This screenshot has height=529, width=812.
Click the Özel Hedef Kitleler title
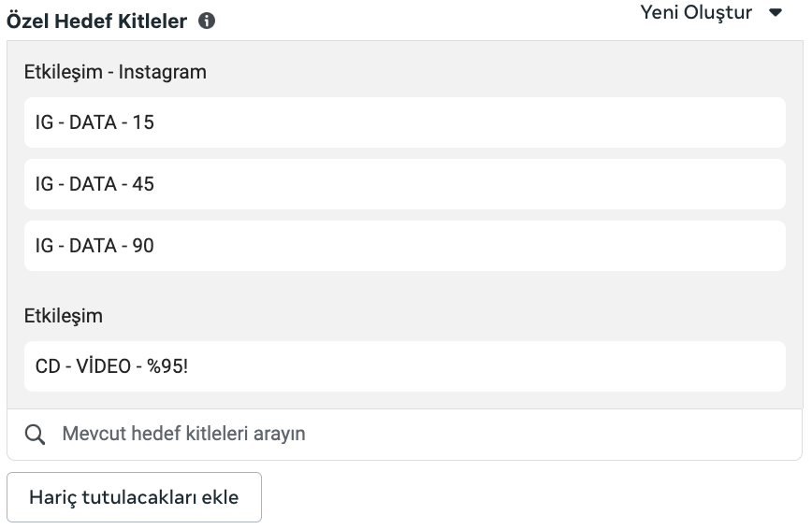(97, 21)
